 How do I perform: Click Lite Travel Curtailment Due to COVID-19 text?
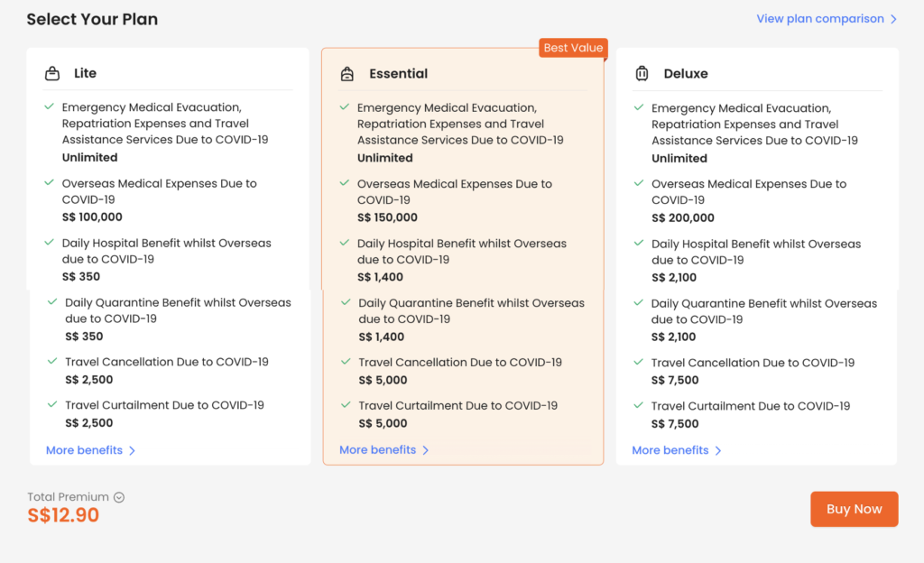(x=164, y=405)
